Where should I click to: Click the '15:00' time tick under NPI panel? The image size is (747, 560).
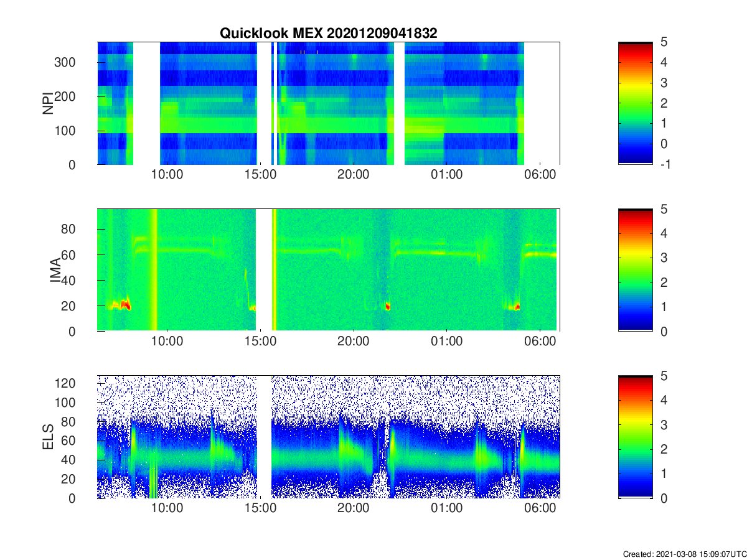pyautogui.click(x=260, y=174)
